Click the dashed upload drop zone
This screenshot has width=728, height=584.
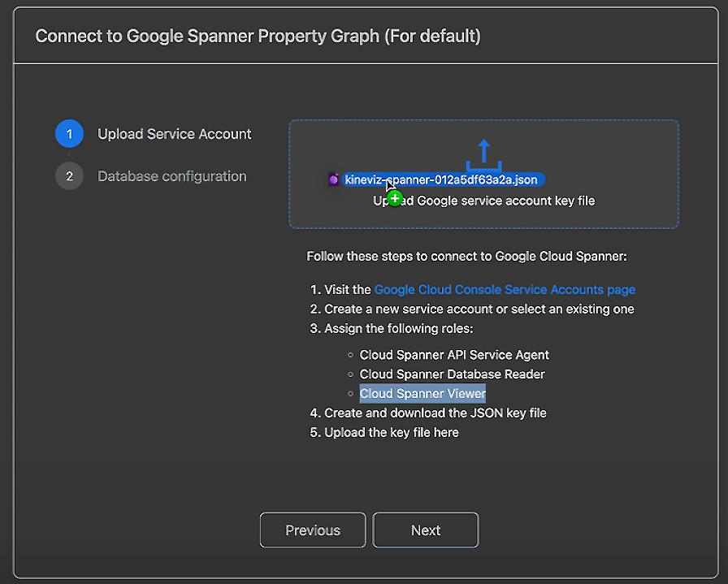click(483, 174)
